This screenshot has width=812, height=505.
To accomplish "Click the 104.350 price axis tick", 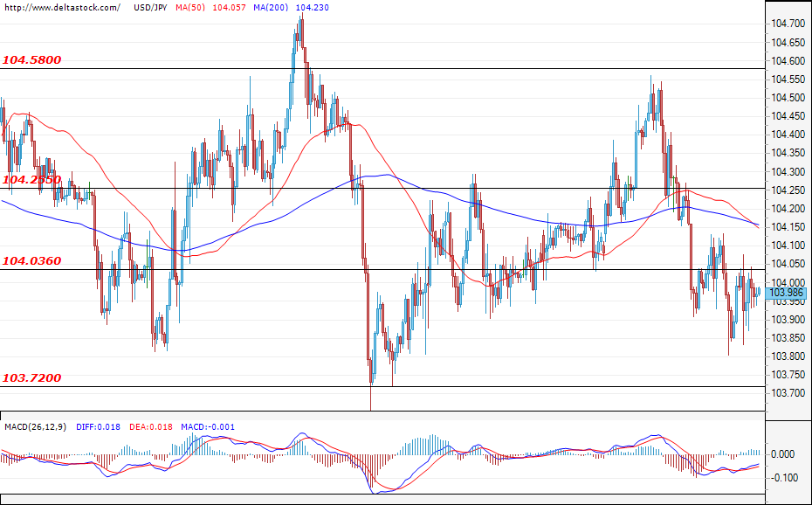I will click(x=788, y=153).
